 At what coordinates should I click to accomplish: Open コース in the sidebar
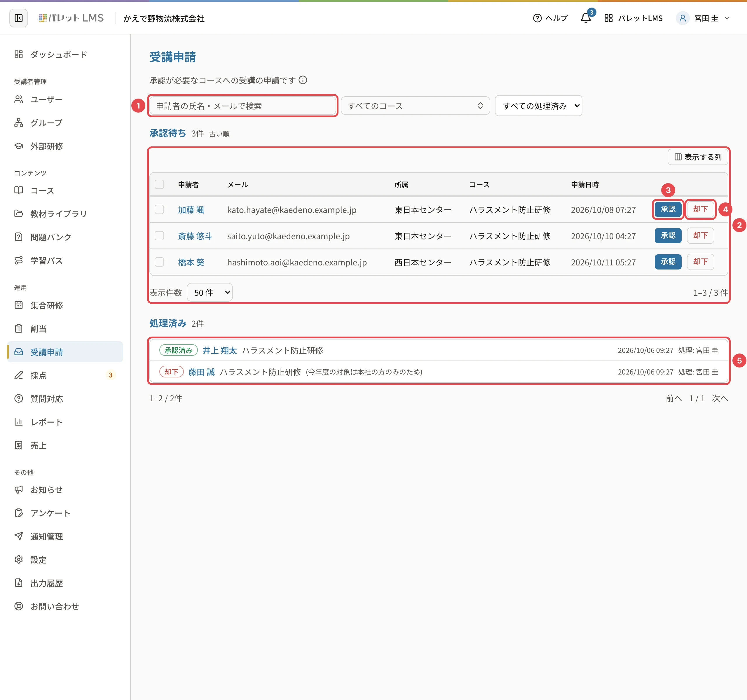pyautogui.click(x=65, y=190)
